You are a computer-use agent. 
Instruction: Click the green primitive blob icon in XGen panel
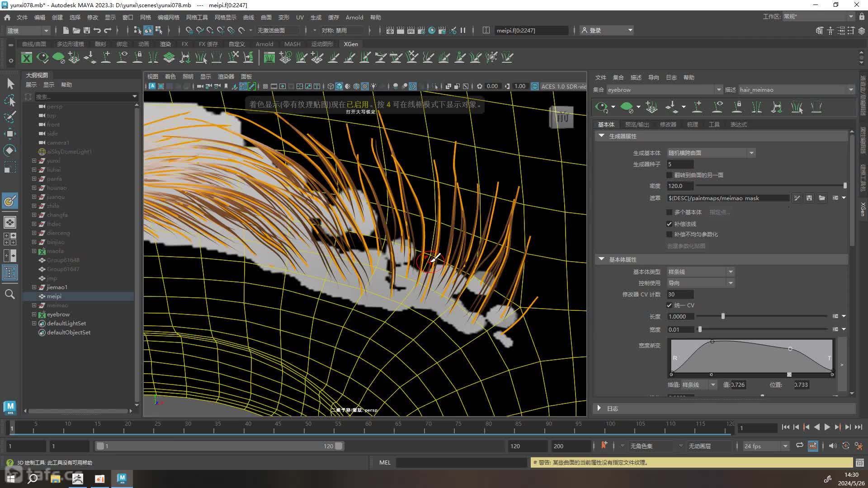click(x=627, y=107)
